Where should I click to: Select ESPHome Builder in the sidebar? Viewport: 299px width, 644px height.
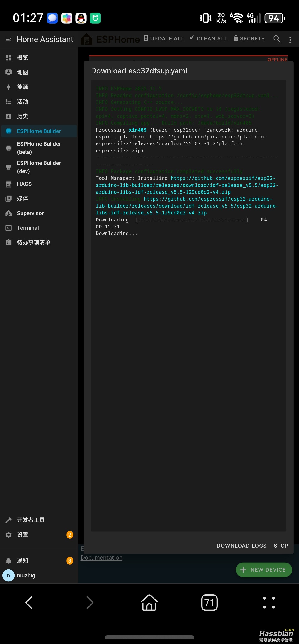point(39,131)
